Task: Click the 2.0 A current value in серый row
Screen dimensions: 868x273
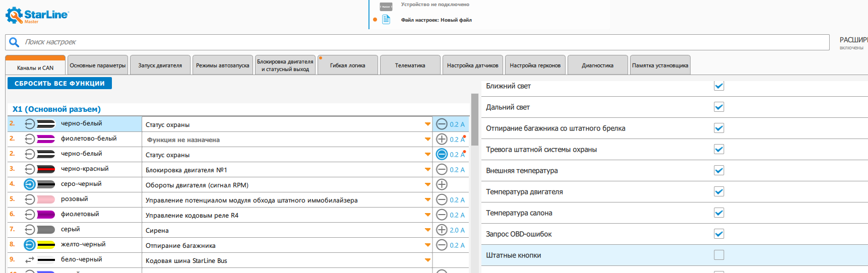Action: coord(457,230)
